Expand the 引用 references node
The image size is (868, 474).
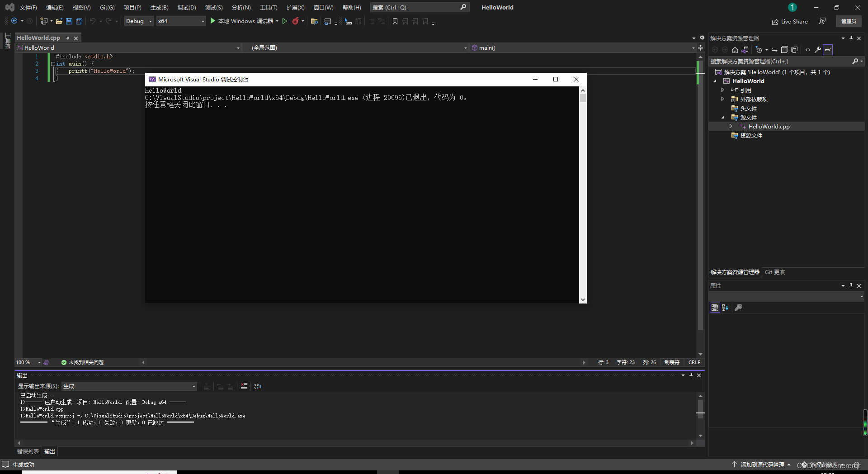click(722, 90)
